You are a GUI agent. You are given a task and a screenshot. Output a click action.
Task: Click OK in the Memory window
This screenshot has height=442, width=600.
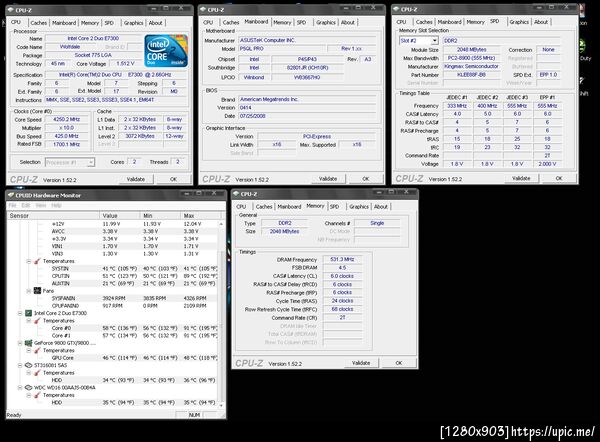click(399, 363)
